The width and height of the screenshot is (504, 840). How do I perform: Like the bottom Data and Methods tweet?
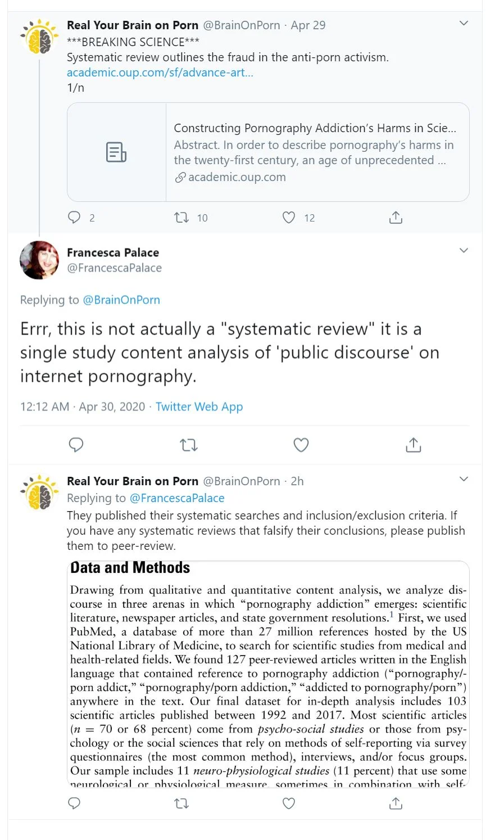(289, 803)
